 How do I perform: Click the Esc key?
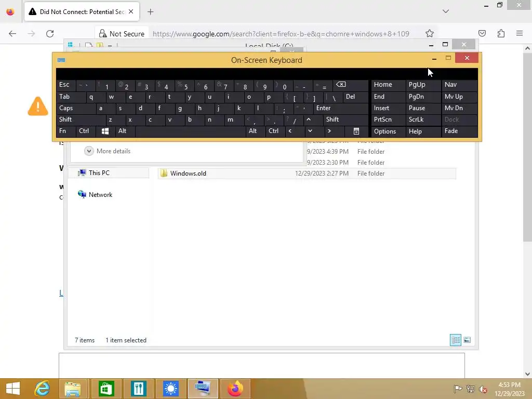click(x=66, y=85)
